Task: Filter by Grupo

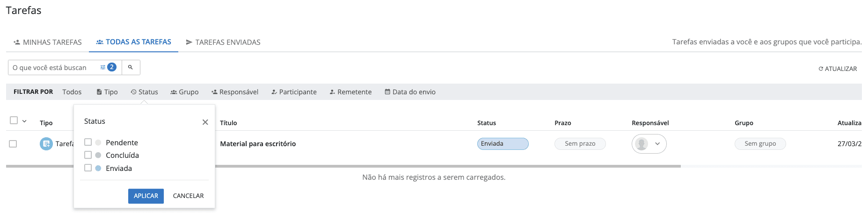Action: click(184, 92)
